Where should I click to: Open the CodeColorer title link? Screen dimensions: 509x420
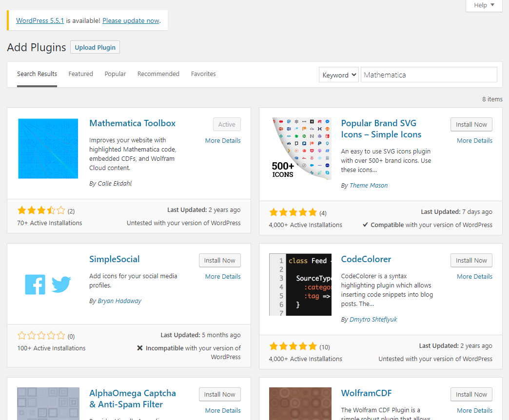tap(366, 259)
